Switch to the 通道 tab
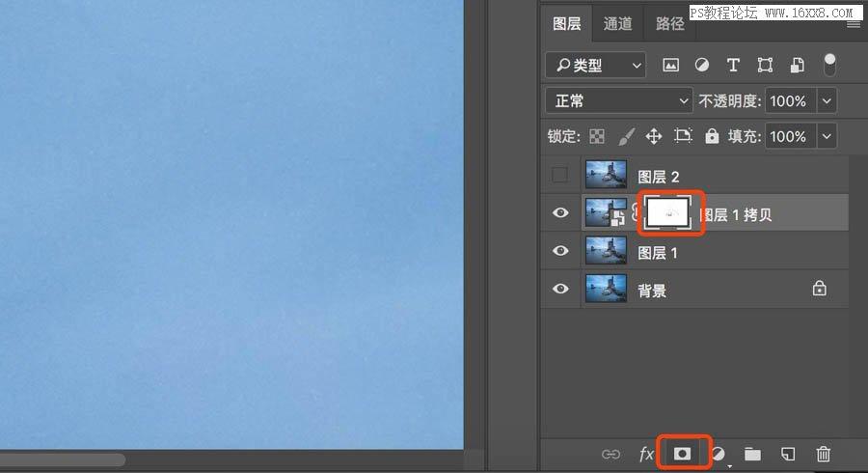868x473 pixels. (x=618, y=24)
